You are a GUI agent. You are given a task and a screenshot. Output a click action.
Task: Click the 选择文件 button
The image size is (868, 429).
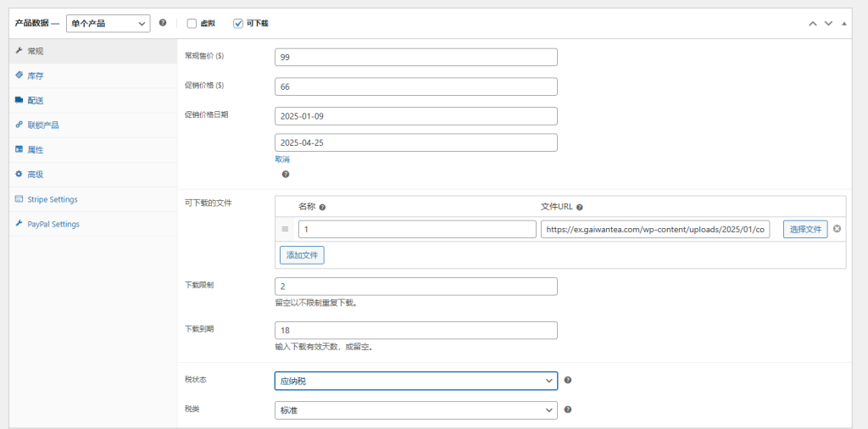click(804, 229)
